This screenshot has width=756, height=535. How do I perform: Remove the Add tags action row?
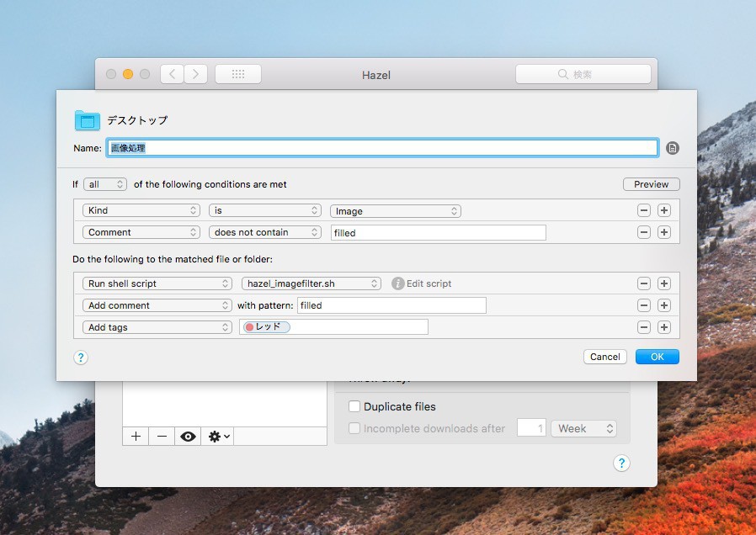(x=644, y=327)
